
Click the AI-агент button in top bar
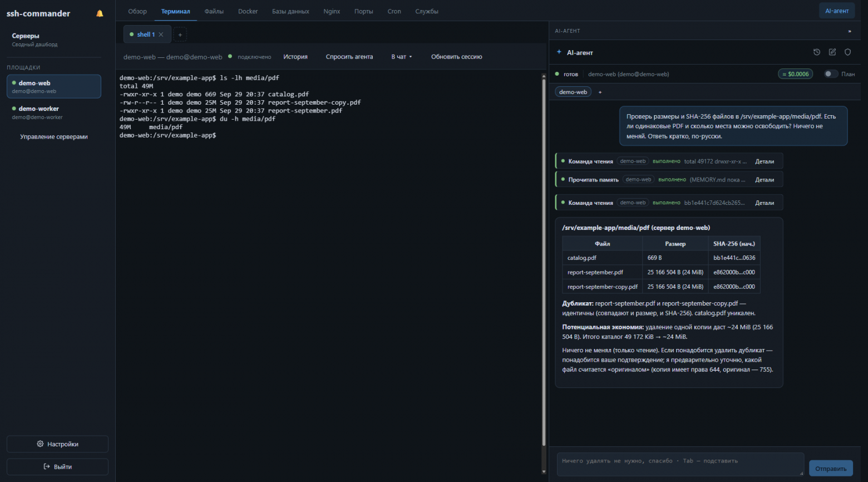click(x=837, y=11)
